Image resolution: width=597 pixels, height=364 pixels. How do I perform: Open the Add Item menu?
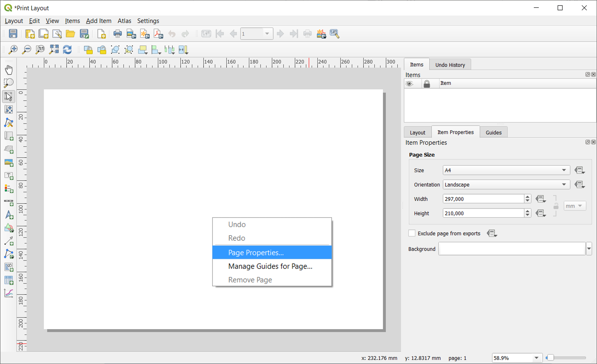[x=99, y=21]
